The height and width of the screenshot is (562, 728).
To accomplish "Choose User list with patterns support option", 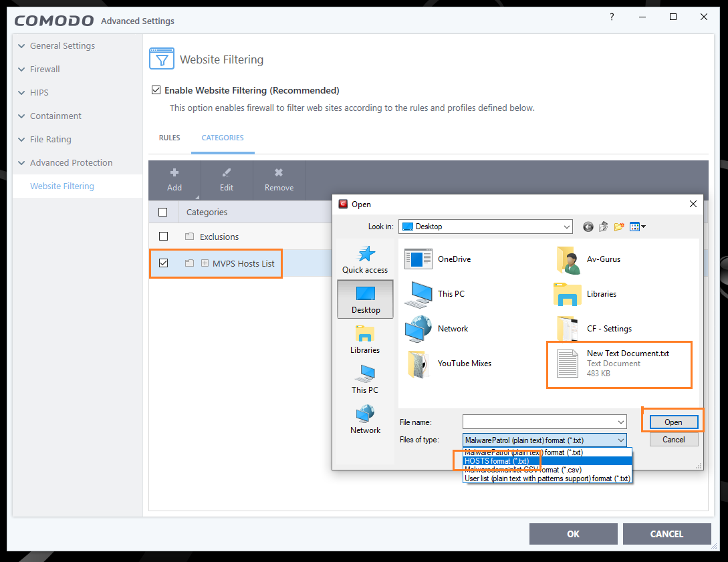I will 548,478.
